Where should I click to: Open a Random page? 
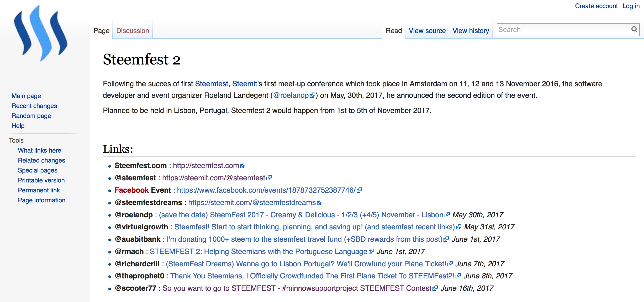31,116
